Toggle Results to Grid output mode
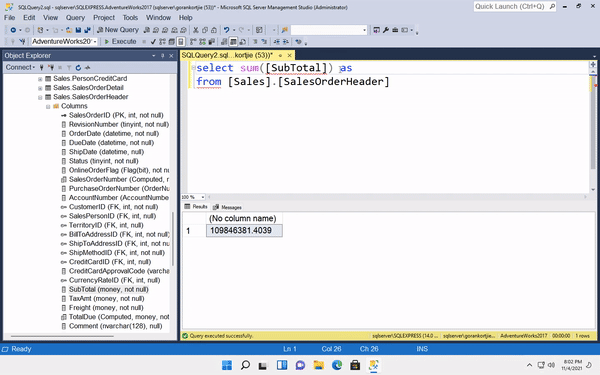Viewport: 600px width, 375px height. (x=233, y=41)
